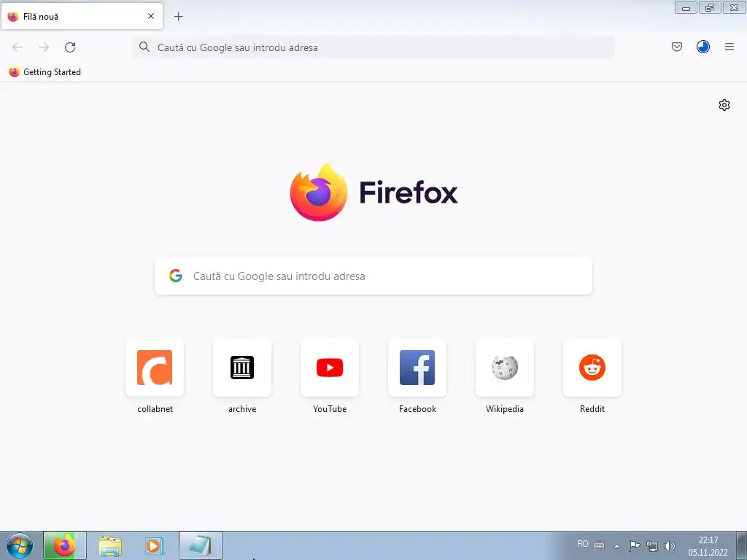The height and width of the screenshot is (560, 747).
Task: Open the Reddit shortcut tile
Action: (592, 367)
